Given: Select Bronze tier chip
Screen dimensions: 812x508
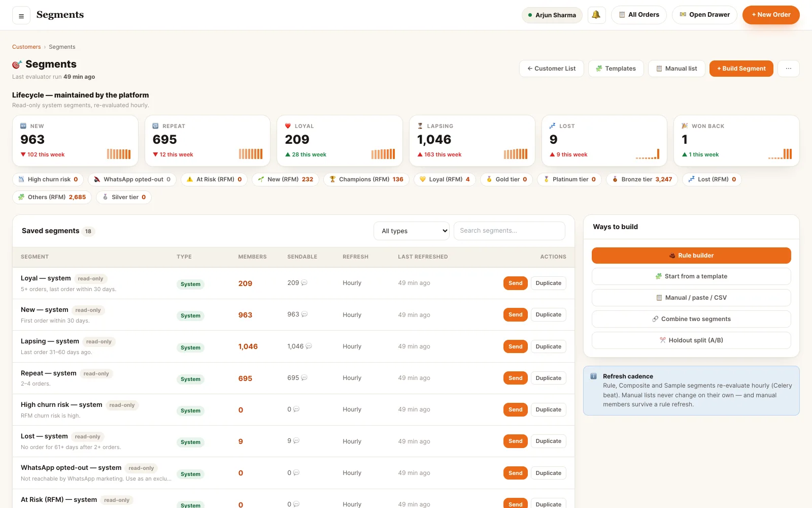Looking at the screenshot, I should 642,179.
